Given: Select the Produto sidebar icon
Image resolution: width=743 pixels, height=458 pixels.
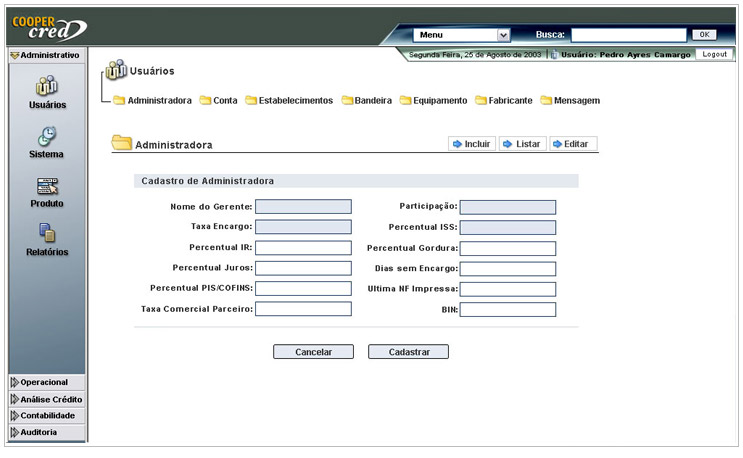Looking at the screenshot, I should [47, 186].
